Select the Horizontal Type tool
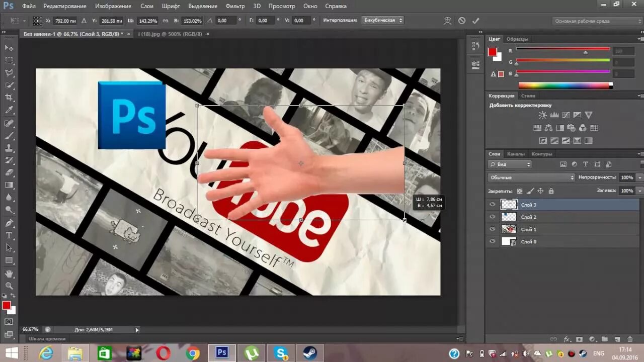644x362 pixels. (x=9, y=235)
